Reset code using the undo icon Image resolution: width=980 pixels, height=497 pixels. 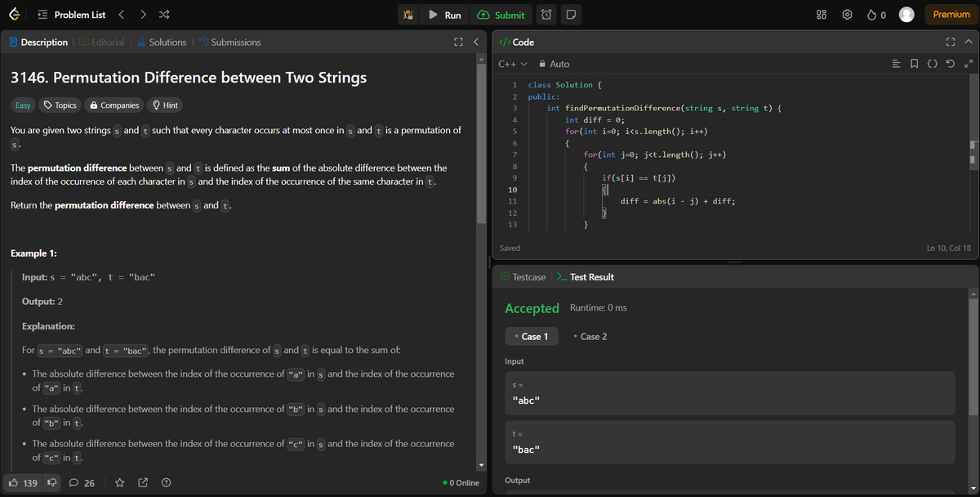950,63
